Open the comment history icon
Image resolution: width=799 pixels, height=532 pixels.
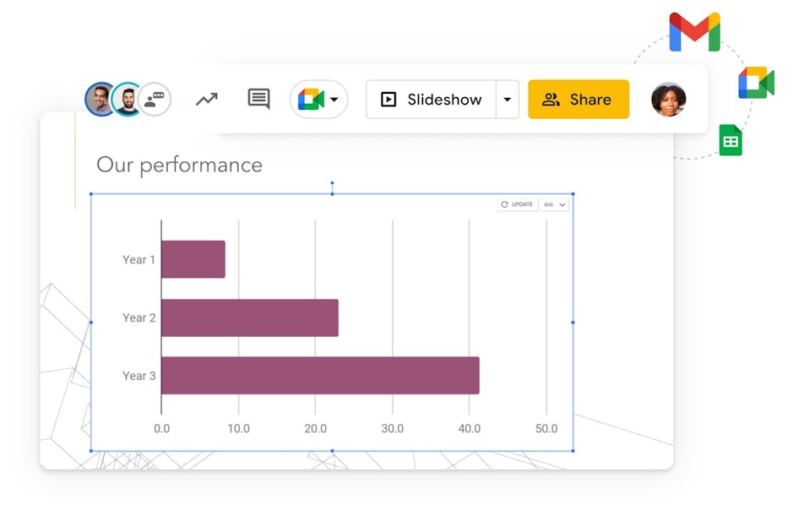click(x=258, y=99)
